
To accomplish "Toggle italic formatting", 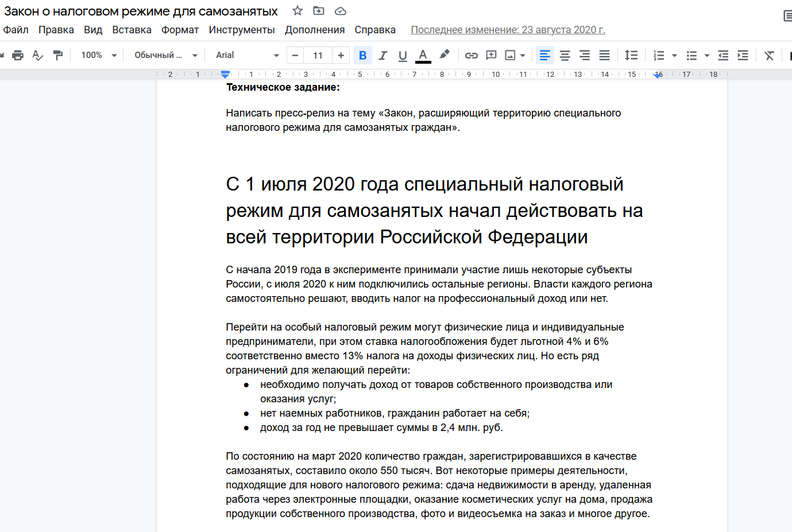I will (383, 55).
